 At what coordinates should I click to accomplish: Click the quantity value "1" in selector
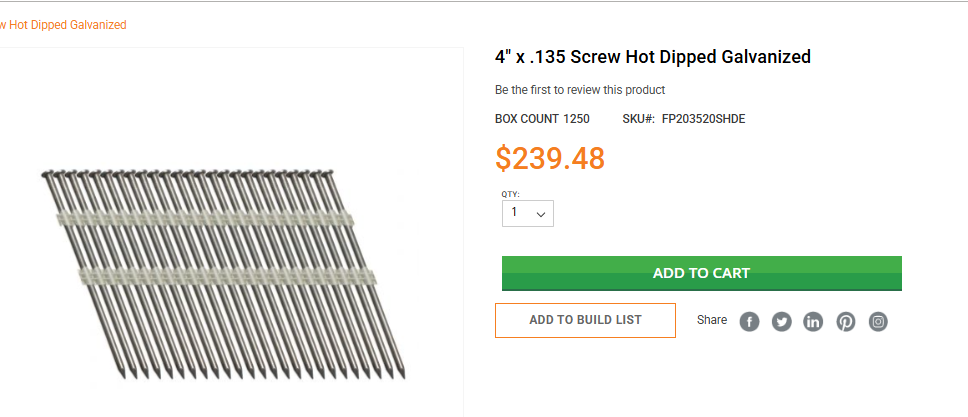coord(515,212)
